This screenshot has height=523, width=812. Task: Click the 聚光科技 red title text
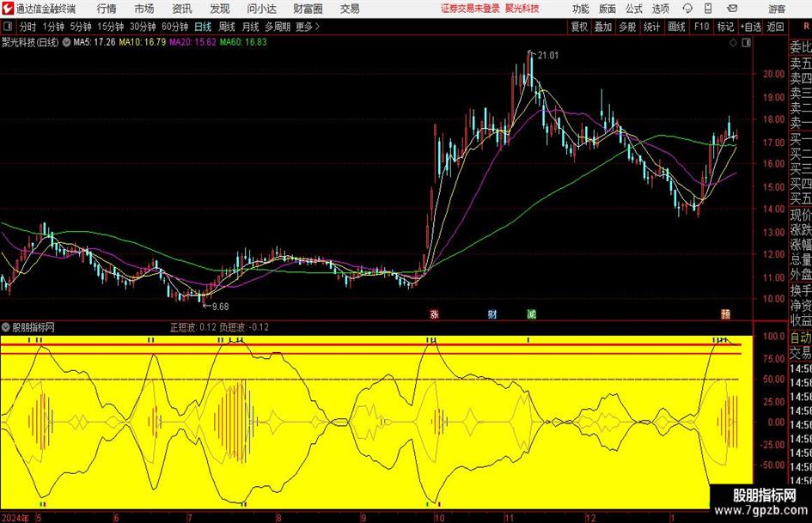(x=522, y=9)
